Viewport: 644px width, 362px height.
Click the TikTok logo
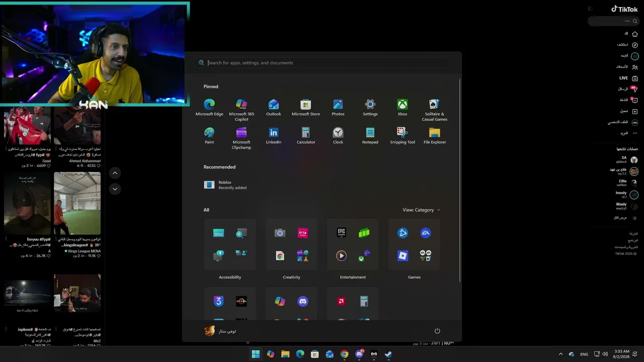click(624, 9)
